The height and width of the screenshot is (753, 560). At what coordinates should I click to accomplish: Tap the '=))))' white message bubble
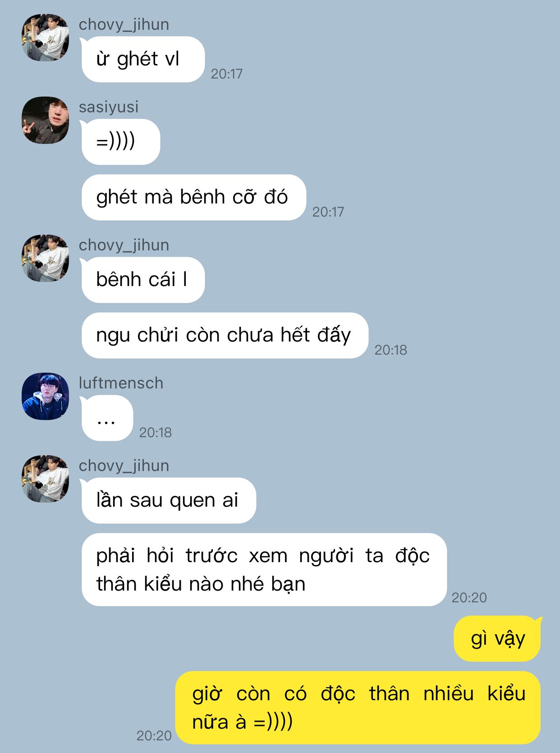coord(120,142)
